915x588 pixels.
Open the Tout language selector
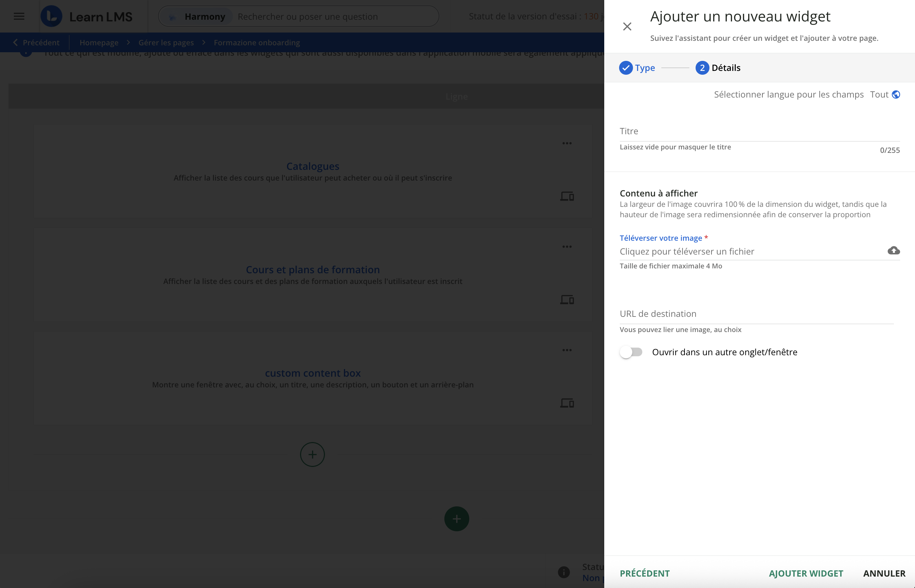tap(879, 94)
